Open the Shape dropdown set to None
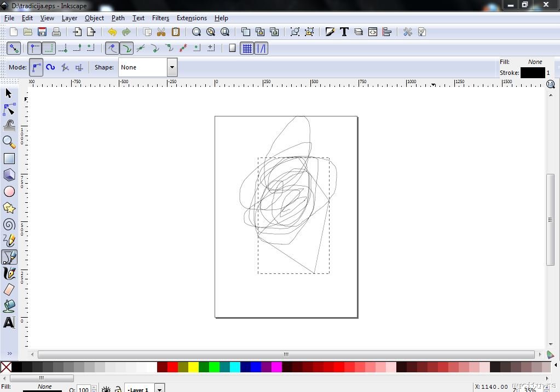This screenshot has height=392, width=560. [172, 67]
